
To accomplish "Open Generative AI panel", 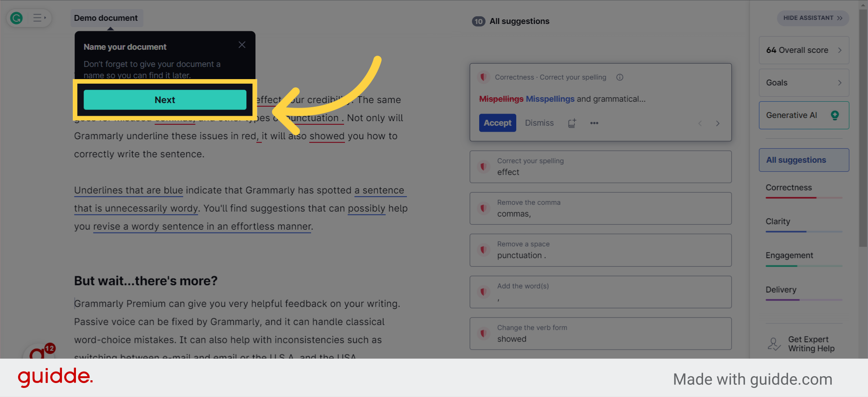I will point(804,115).
